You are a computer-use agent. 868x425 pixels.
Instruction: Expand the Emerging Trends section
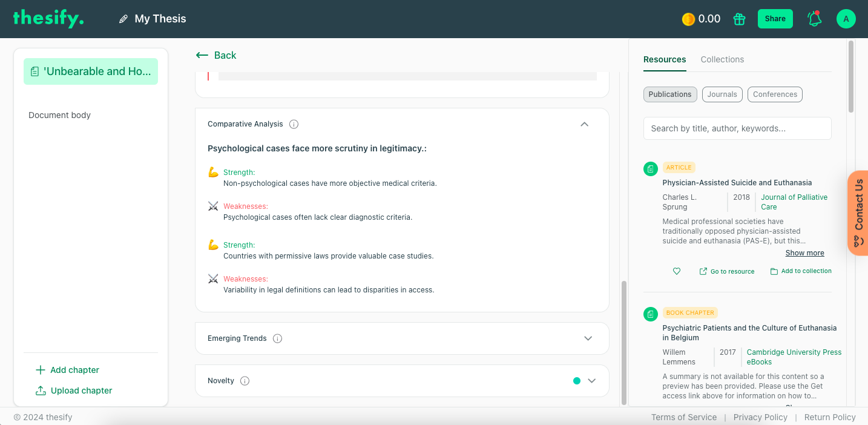(x=588, y=338)
